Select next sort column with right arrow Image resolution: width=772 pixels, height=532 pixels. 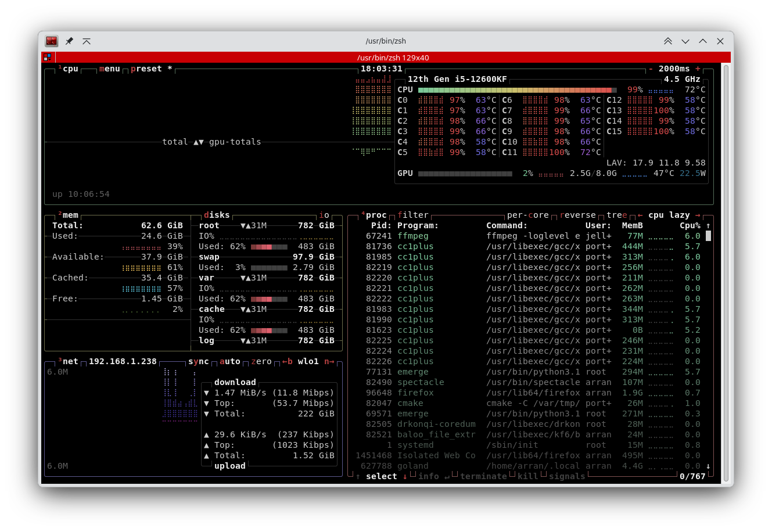pyautogui.click(x=698, y=215)
